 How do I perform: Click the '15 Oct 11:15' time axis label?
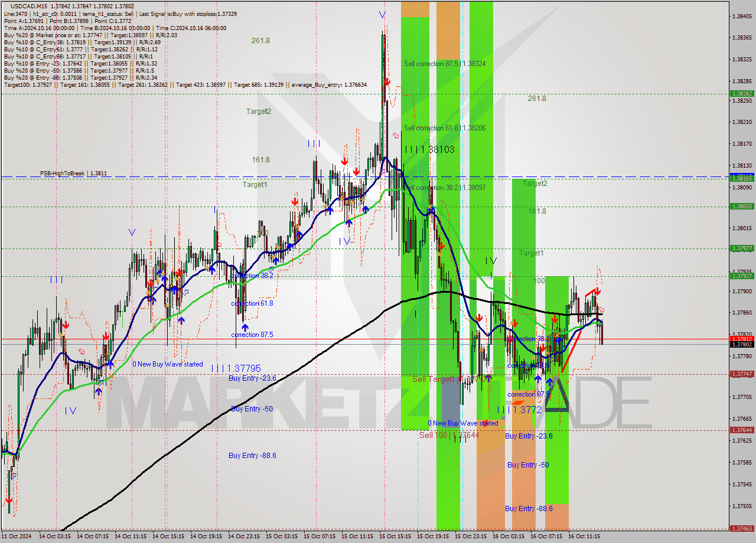coord(357,537)
